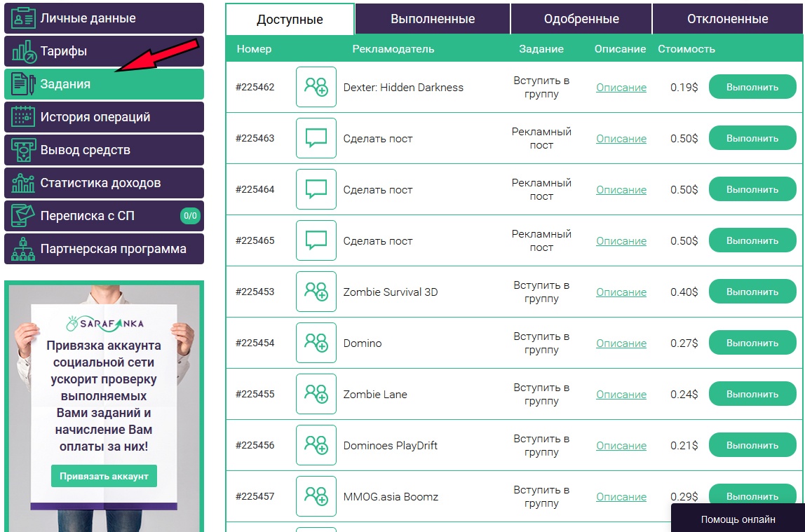This screenshot has height=532, width=805.
Task: Open Описание link for task #225464
Action: click(x=621, y=190)
